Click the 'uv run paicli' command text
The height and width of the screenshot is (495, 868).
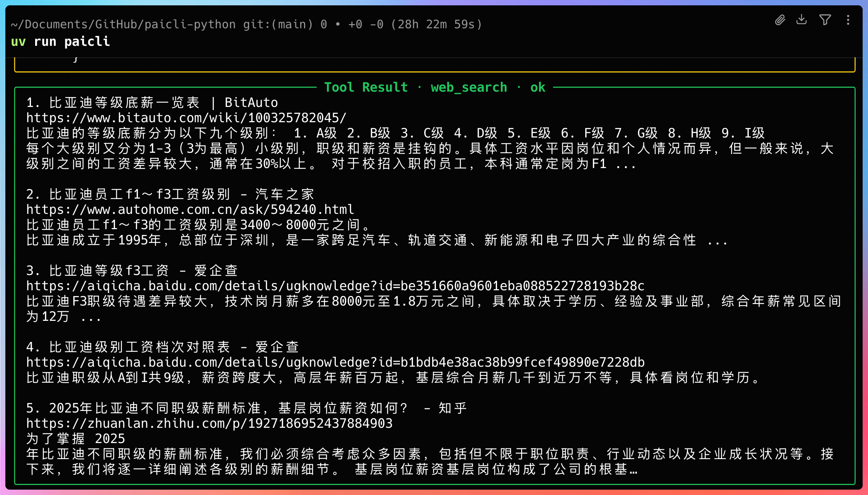coord(60,41)
